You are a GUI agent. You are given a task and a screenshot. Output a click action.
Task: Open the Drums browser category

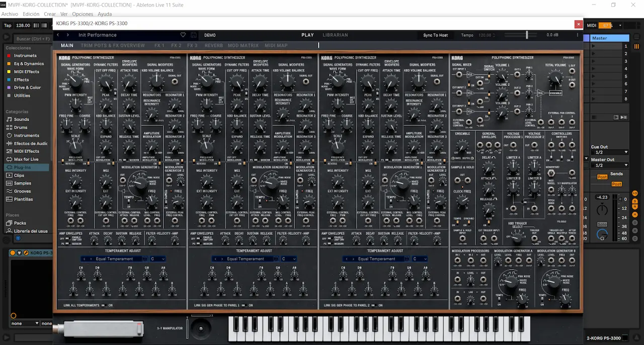pyautogui.click(x=21, y=128)
